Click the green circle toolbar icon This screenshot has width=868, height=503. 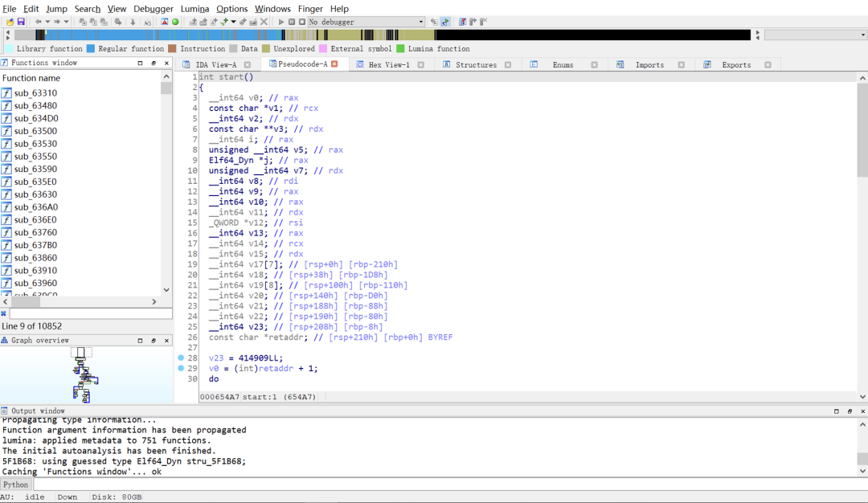tap(175, 22)
